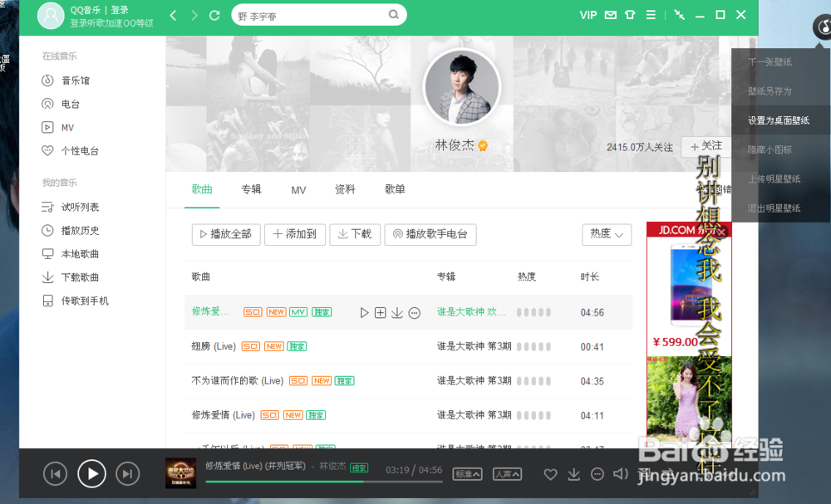Switch to the 专辑 album tab

pyautogui.click(x=251, y=189)
